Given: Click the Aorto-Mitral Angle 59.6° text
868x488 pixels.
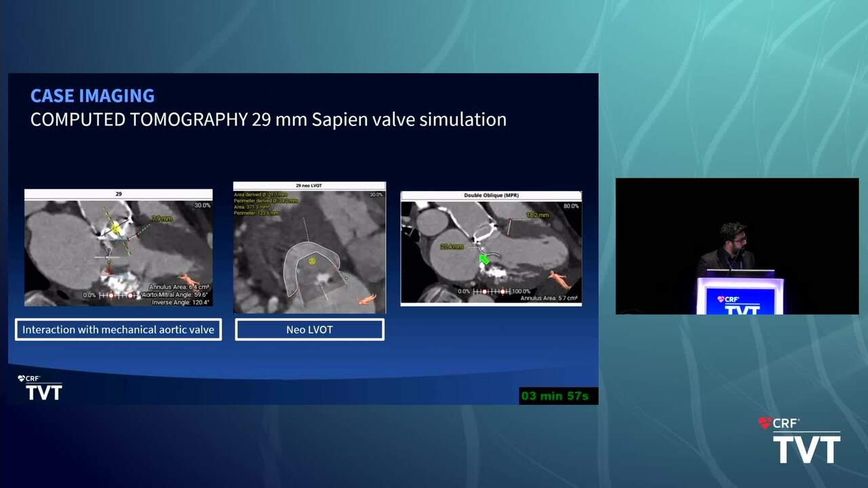Looking at the screenshot, I should click(175, 295).
